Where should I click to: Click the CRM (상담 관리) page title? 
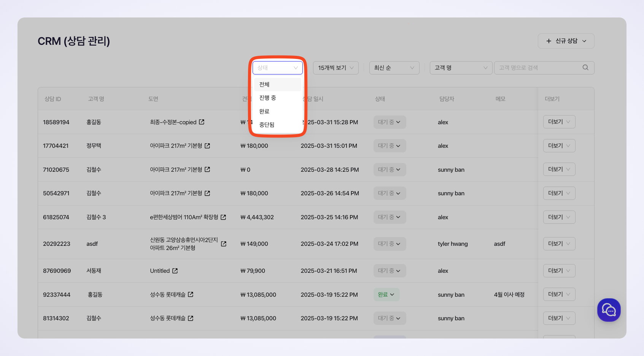pos(74,41)
